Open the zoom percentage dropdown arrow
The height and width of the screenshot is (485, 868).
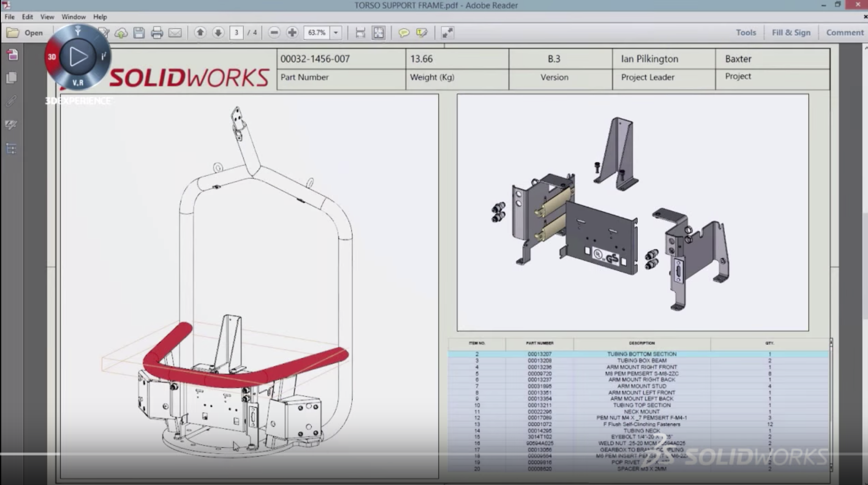point(336,33)
